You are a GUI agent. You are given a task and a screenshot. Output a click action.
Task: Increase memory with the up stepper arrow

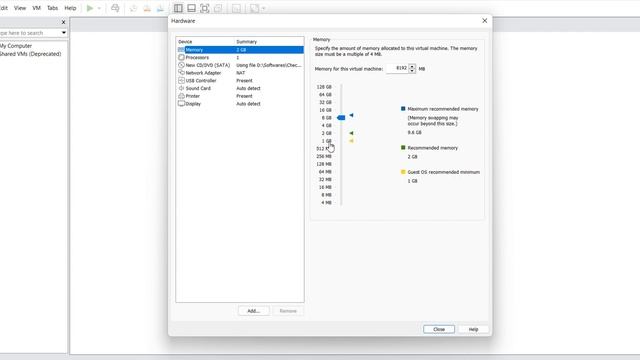[412, 66]
